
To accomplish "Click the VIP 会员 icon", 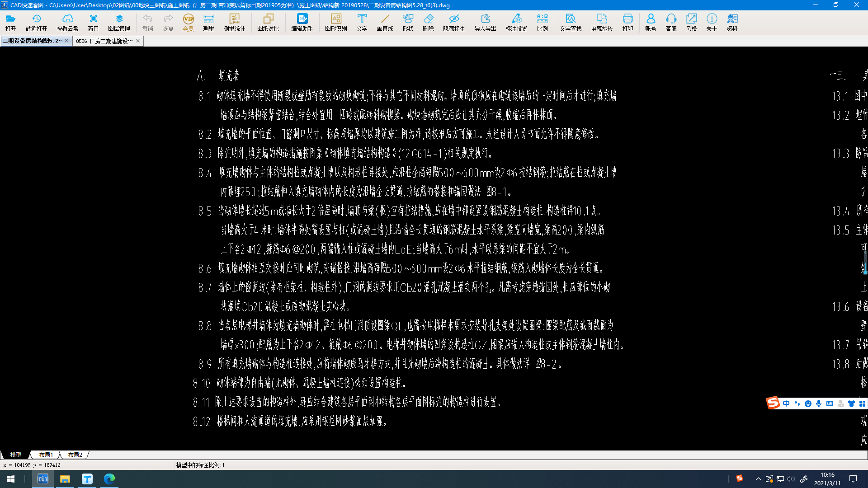I will click(188, 22).
